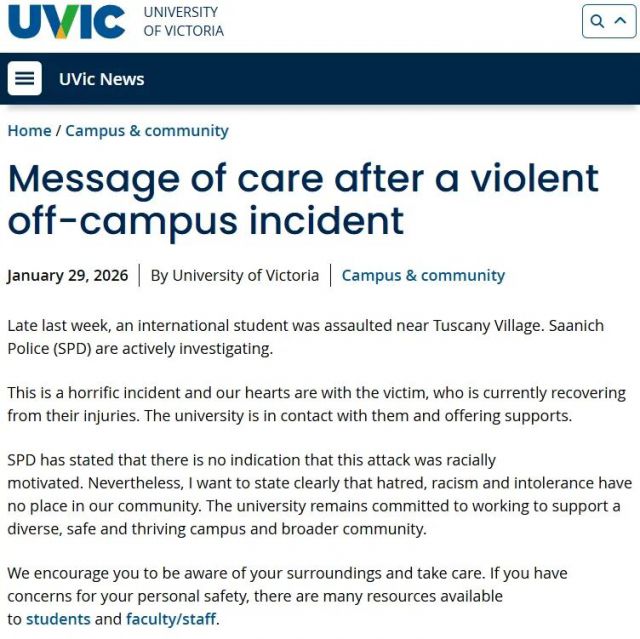Screen dimensions: 640x639
Task: Open search via the magnifier icon
Action: coord(597,21)
